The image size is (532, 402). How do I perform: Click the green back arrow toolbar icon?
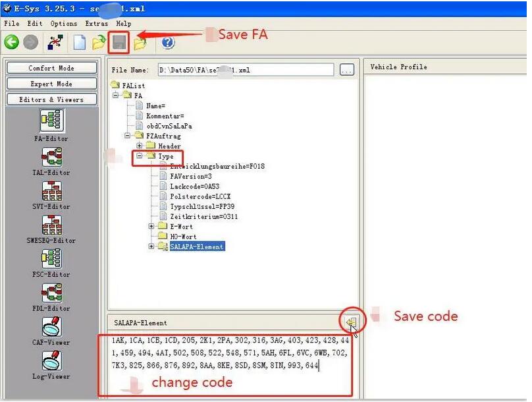(x=11, y=43)
